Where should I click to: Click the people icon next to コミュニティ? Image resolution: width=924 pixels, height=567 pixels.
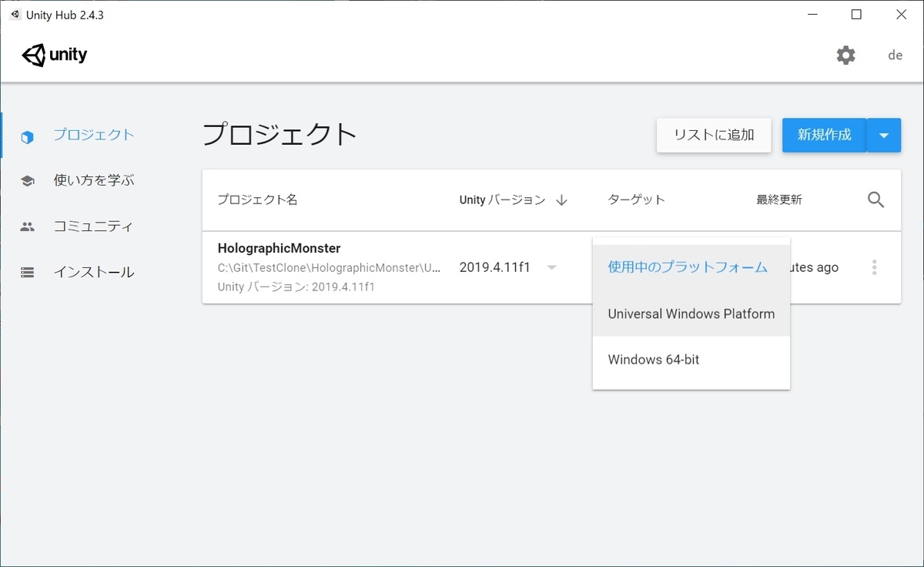coord(27,226)
